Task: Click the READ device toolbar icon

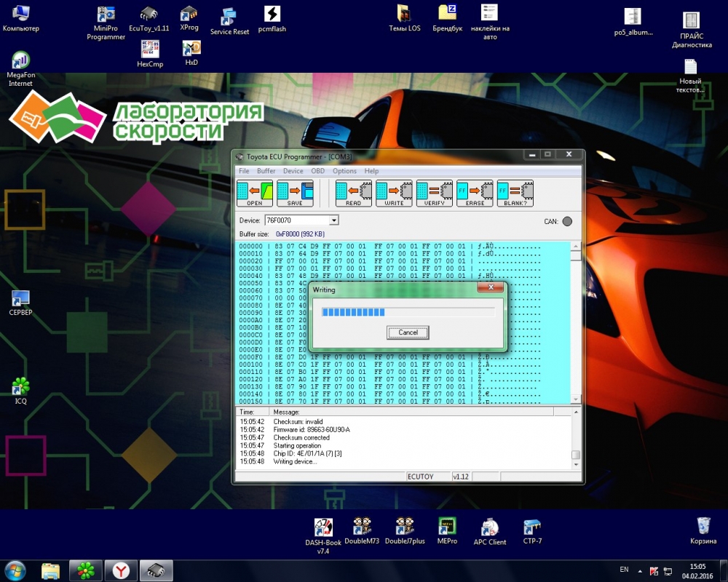Action: 353,193
